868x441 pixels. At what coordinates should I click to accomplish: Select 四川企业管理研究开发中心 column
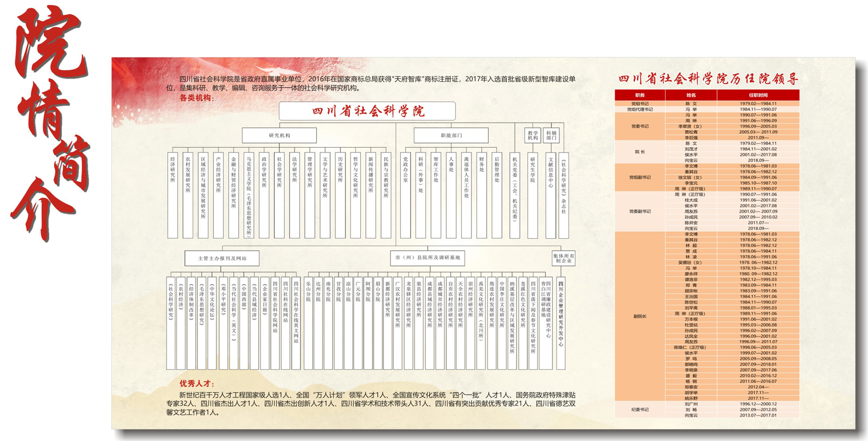[561, 323]
